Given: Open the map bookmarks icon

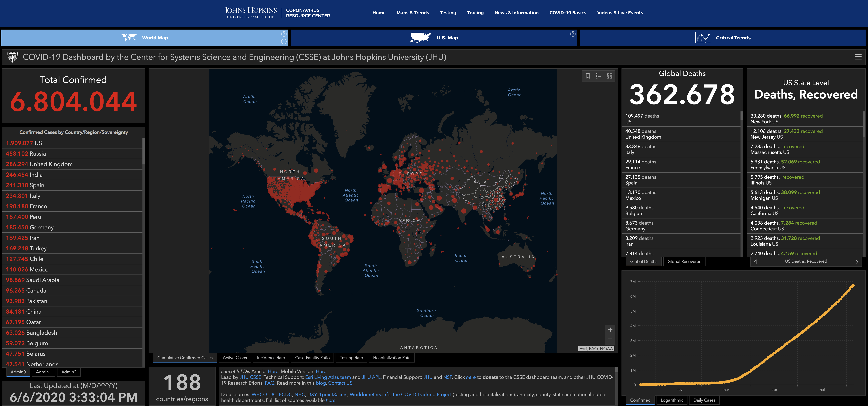Looking at the screenshot, I should click(588, 76).
